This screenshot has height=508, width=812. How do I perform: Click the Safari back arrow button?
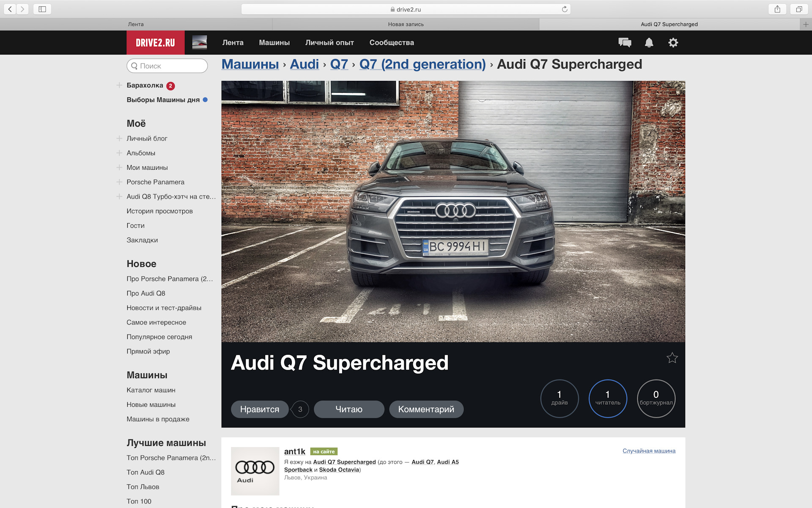click(10, 9)
